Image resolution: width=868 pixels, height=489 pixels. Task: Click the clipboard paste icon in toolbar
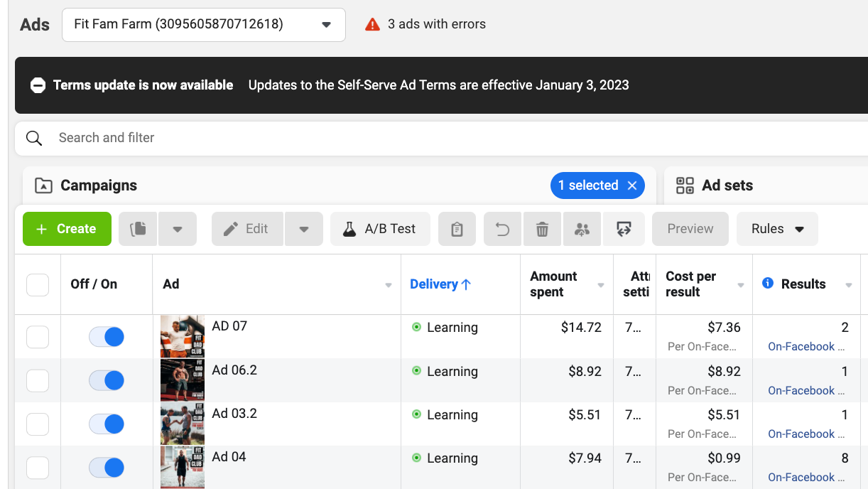[457, 229]
